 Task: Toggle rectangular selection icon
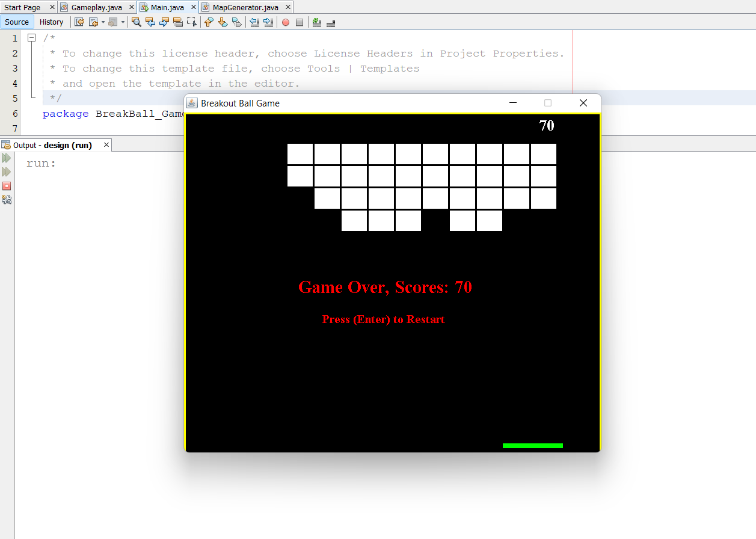click(192, 22)
